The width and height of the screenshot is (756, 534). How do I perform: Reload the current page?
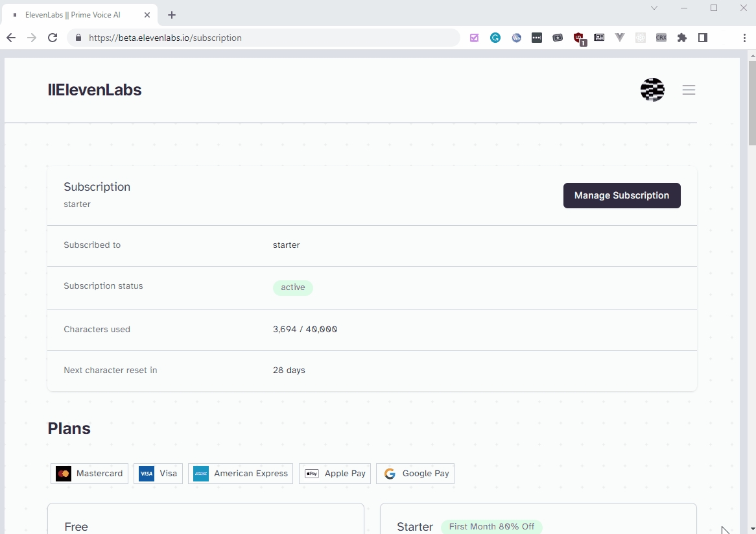pos(53,38)
